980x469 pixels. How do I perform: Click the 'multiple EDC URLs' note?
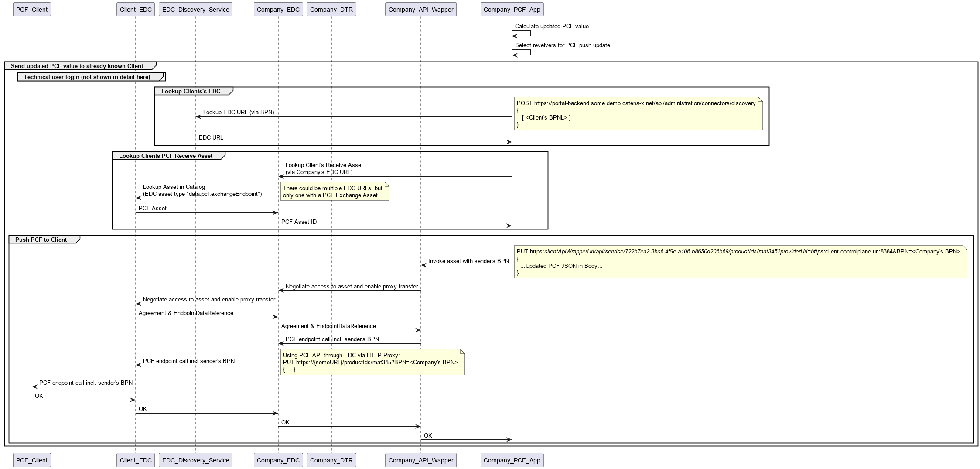[x=335, y=192]
